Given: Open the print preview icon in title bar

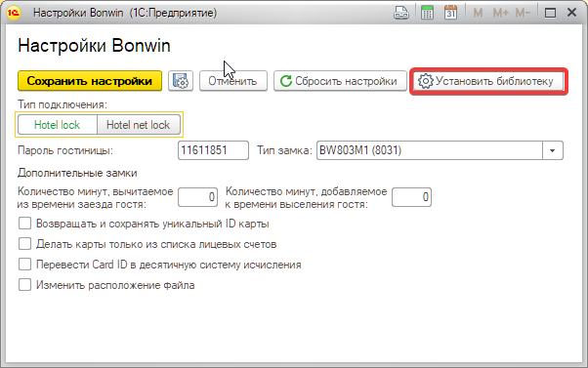Looking at the screenshot, I should [401, 13].
